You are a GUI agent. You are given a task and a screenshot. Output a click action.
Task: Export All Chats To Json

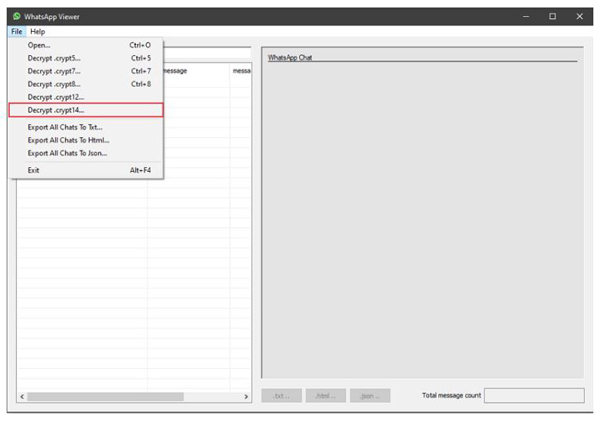pos(67,153)
